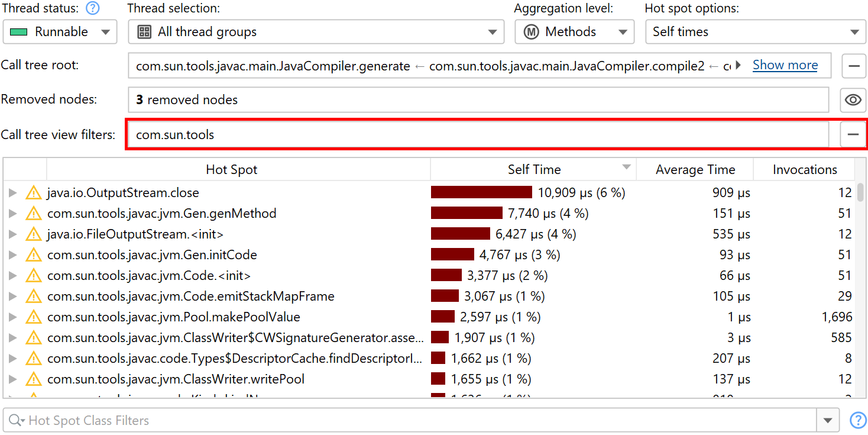Click the small arrow beside the call tree root path
868x435 pixels.
(x=739, y=66)
